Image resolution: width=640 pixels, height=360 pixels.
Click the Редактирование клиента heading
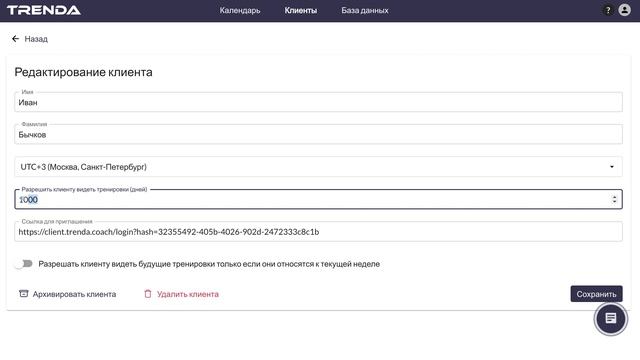click(83, 72)
